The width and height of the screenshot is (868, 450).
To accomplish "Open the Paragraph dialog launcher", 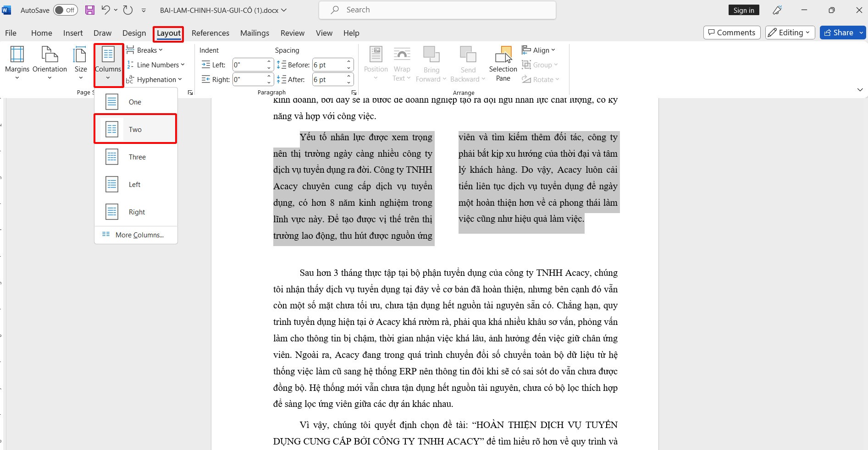I will (354, 93).
